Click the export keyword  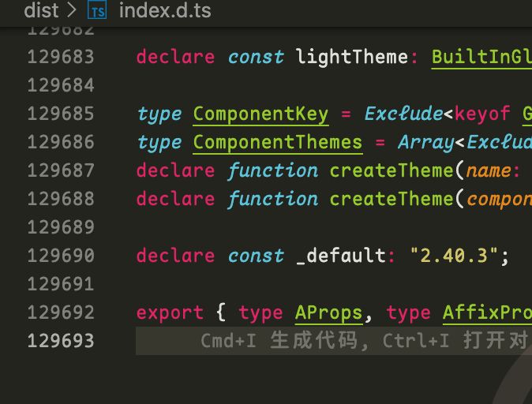pos(170,313)
